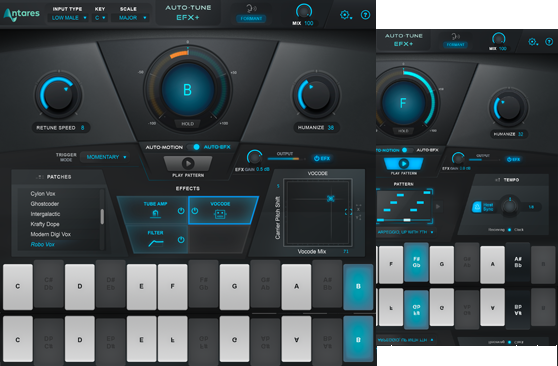Click the Patches header icon

click(x=40, y=177)
